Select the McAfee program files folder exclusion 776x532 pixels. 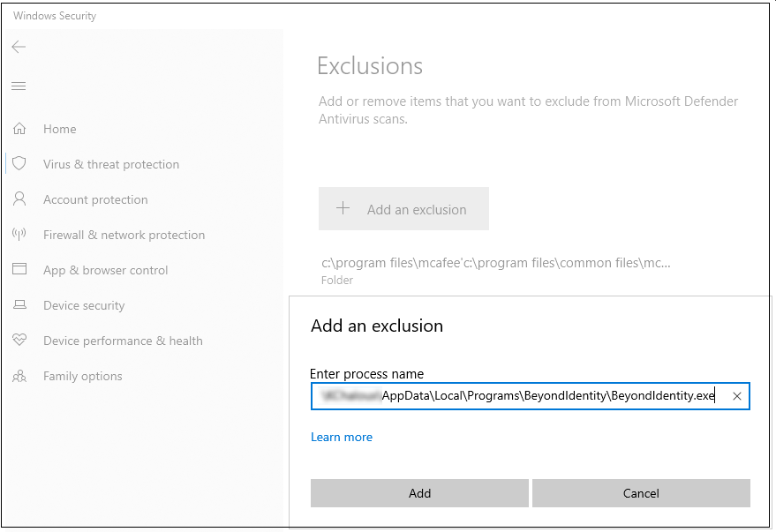point(494,263)
